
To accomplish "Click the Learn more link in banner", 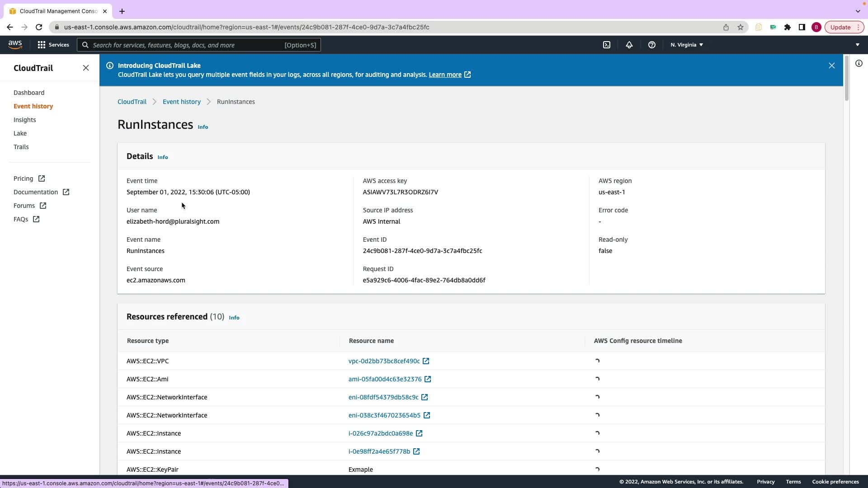I will pyautogui.click(x=445, y=75).
